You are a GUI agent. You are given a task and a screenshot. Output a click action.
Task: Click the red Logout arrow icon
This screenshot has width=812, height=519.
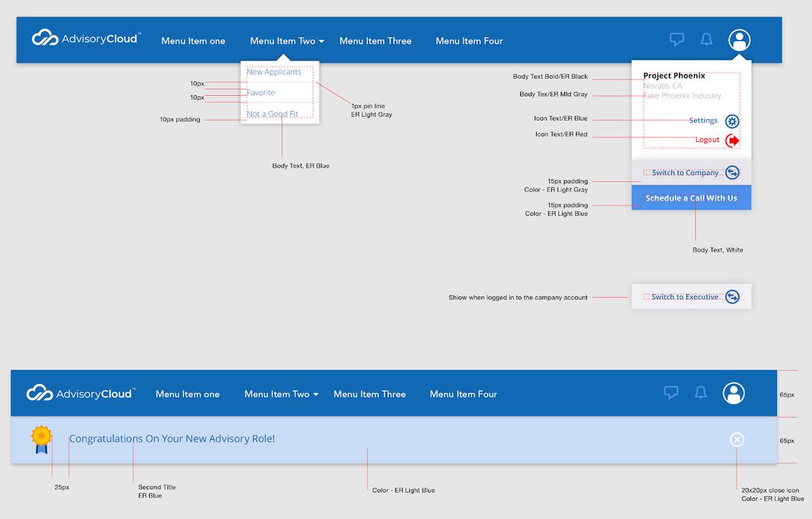click(733, 140)
